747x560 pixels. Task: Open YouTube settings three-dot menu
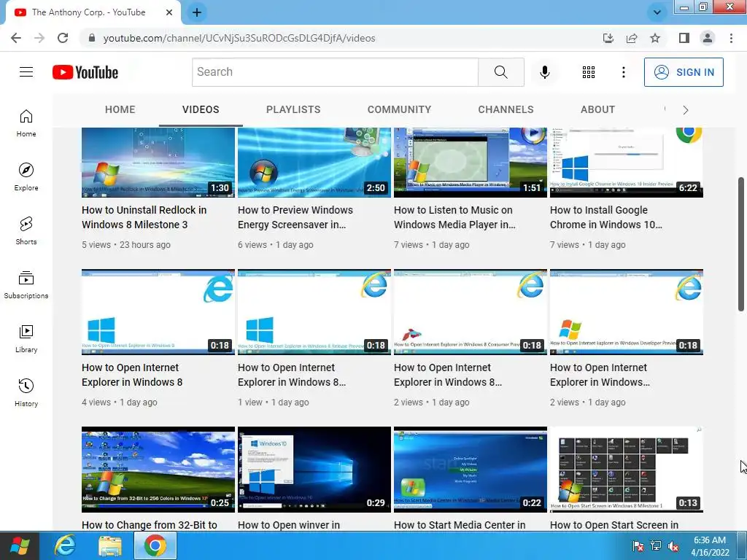coord(623,72)
